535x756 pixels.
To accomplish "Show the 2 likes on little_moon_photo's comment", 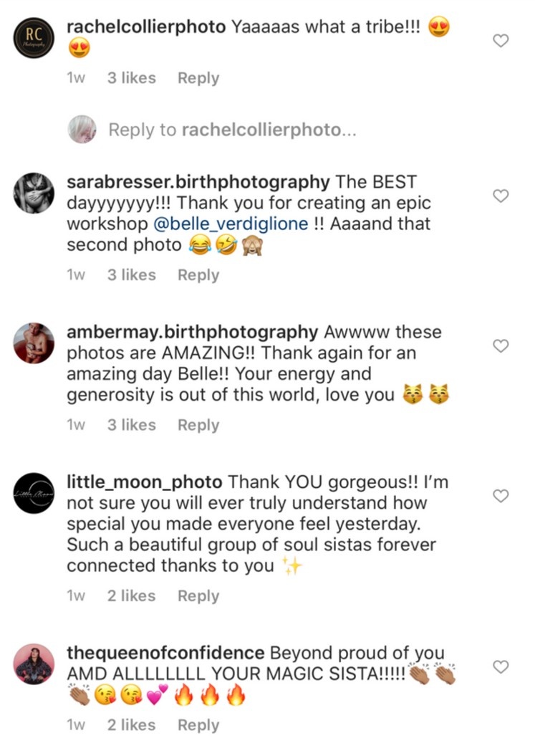I will click(132, 595).
